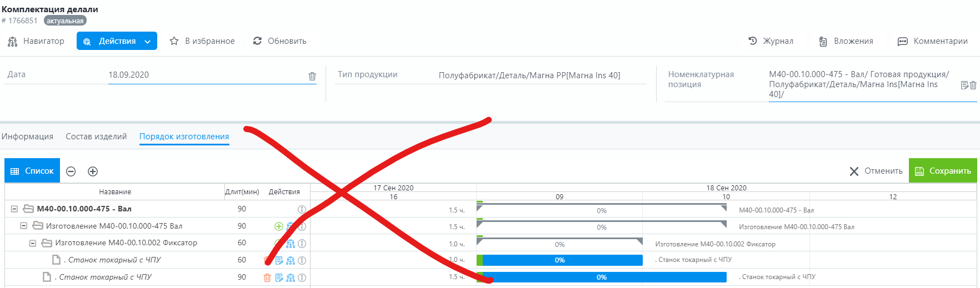Collapse the М40-00.10.000-475 - Вал tree node
Screen dimensions: 980x288
pos(14,209)
